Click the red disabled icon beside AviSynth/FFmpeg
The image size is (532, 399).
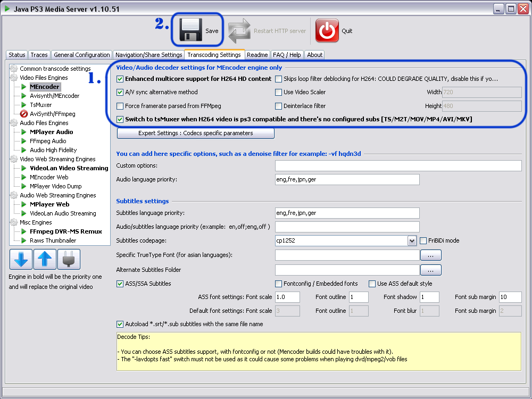point(24,114)
